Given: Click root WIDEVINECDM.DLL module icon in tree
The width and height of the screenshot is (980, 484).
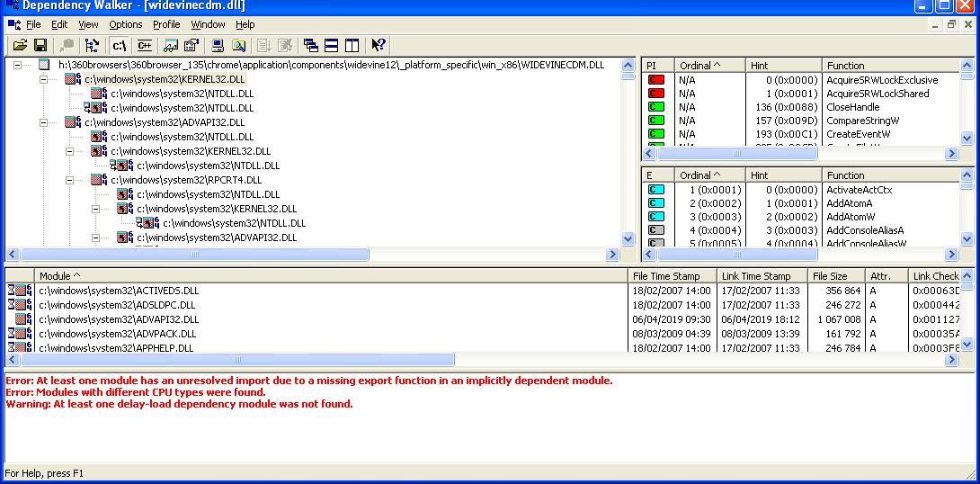Looking at the screenshot, I should 44,65.
